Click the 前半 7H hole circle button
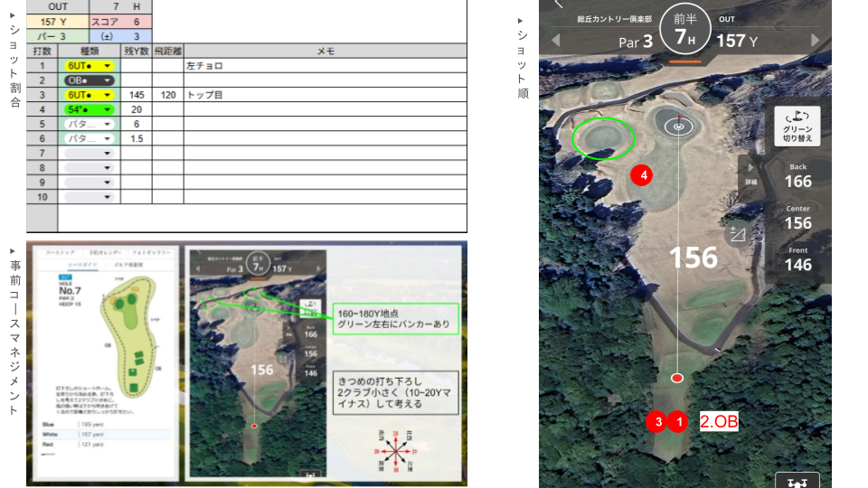Screen dimensions: 868x488 point(684,30)
